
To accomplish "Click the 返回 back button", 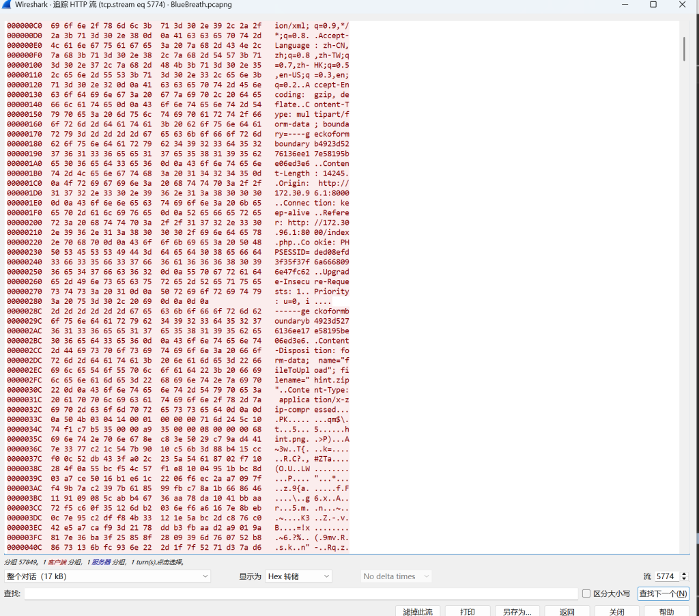I will pos(567,611).
